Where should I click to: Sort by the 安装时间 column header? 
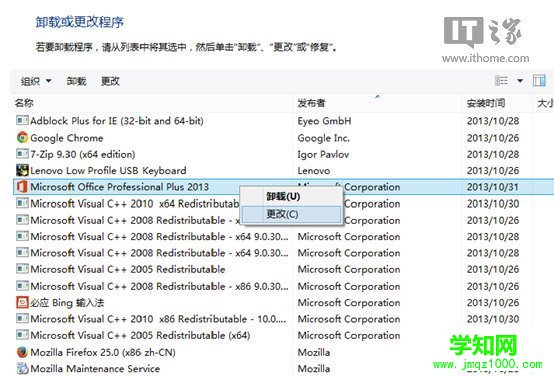coord(485,103)
